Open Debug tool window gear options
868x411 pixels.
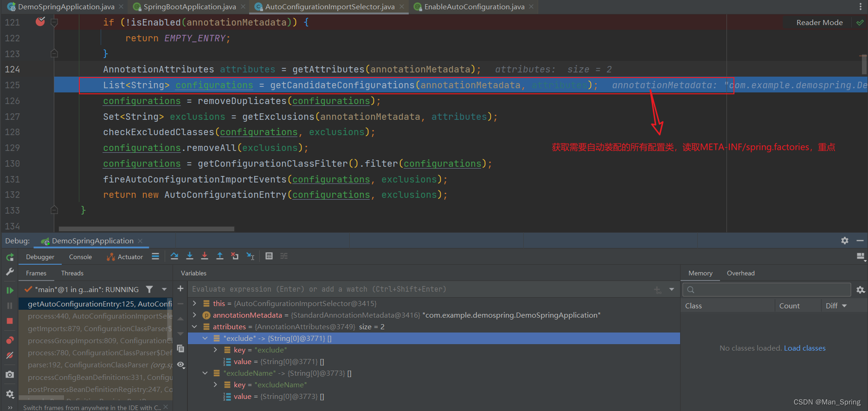844,241
